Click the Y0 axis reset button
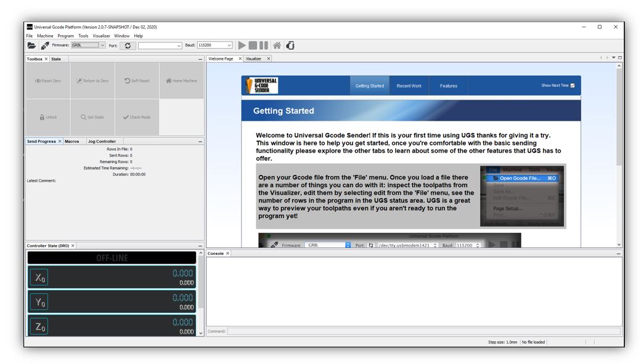This screenshot has width=644, height=364. point(39,302)
